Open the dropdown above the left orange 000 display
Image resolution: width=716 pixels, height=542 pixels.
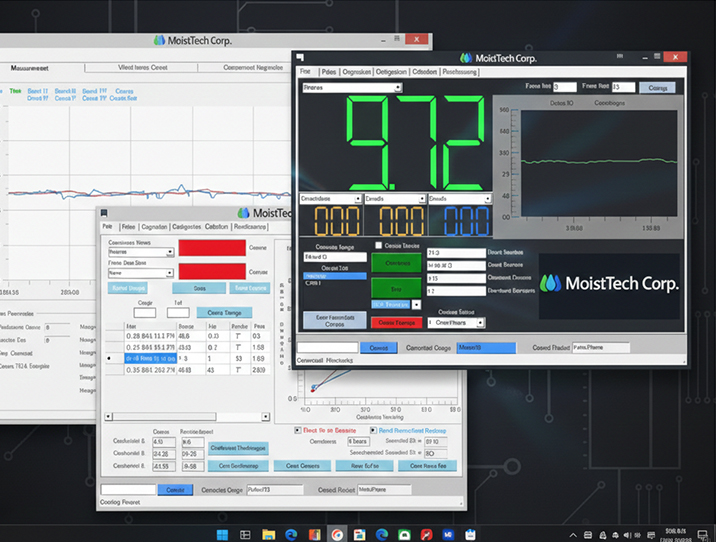click(331, 199)
